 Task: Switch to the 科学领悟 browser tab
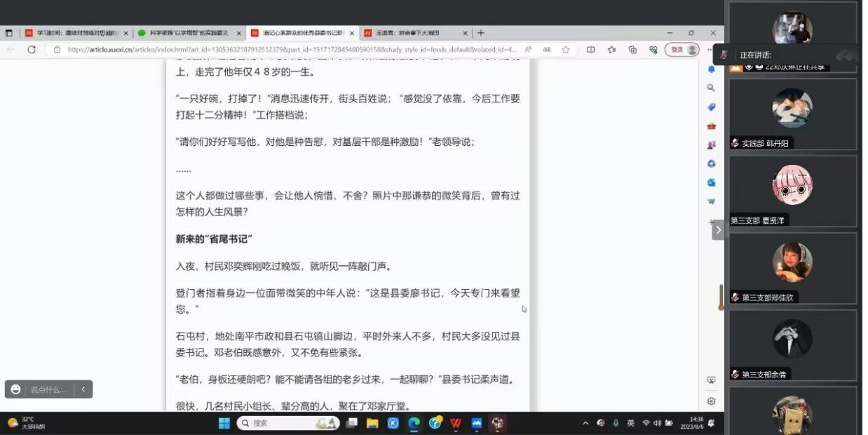coord(188,33)
